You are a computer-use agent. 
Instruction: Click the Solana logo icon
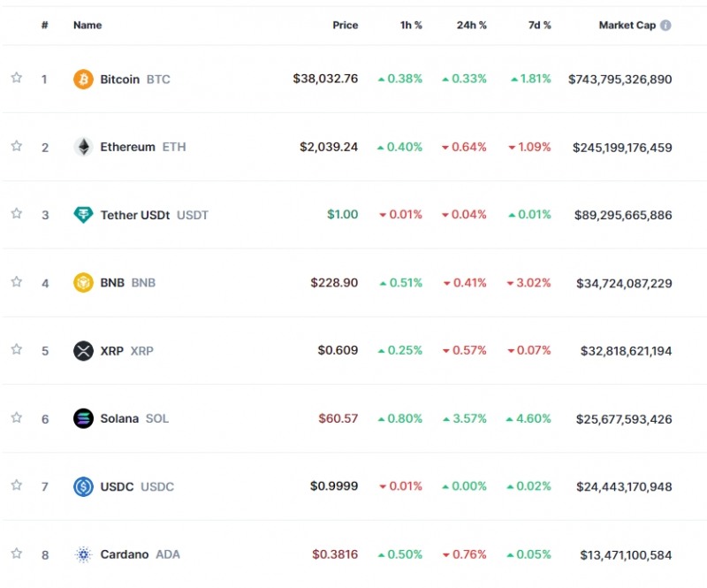[83, 418]
